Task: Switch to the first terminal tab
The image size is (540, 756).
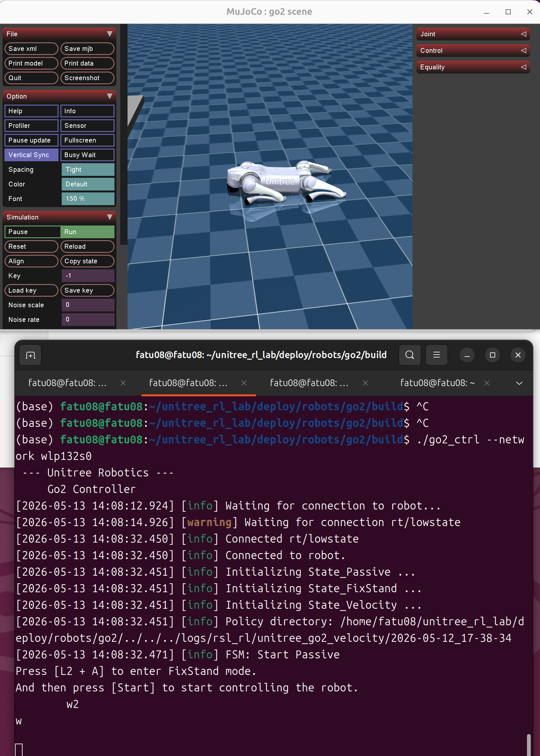Action: coord(68,383)
